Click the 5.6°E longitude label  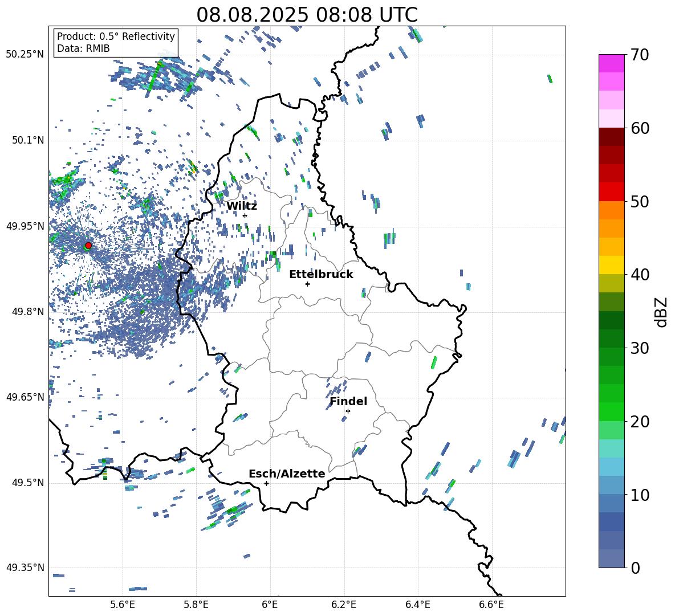pyautogui.click(x=123, y=605)
